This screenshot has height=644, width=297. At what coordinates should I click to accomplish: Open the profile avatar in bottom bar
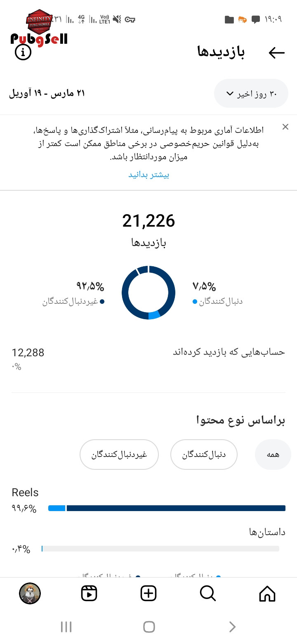point(30,594)
